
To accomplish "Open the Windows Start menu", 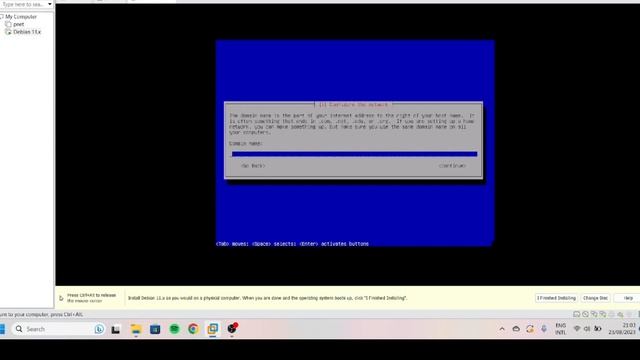I will 2,329.
